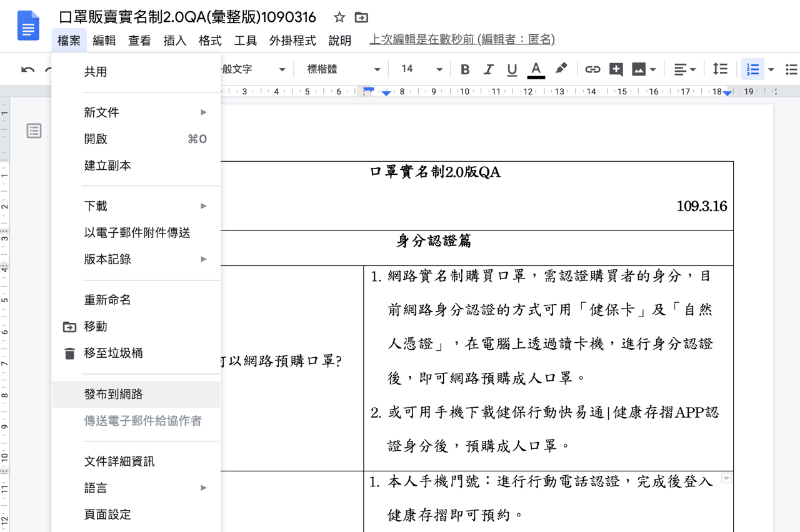Open the text color picker
Image resolution: width=800 pixels, height=532 pixels.
(536, 69)
